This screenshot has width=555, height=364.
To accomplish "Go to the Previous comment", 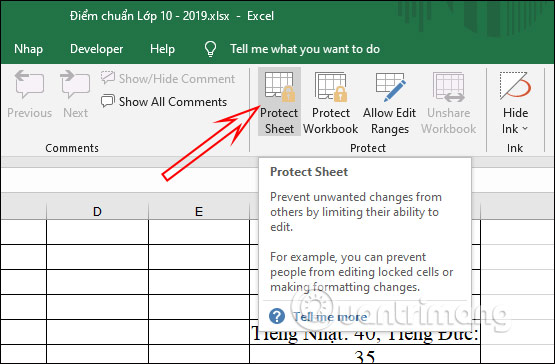I will click(x=29, y=94).
